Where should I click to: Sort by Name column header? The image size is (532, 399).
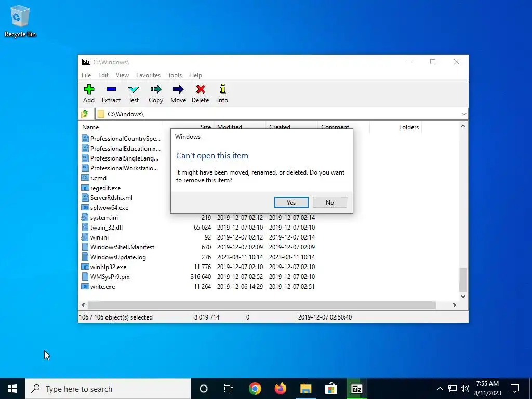pyautogui.click(x=121, y=127)
